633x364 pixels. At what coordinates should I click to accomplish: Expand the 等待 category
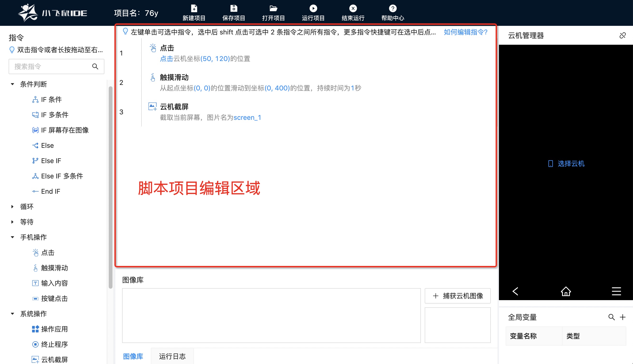pyautogui.click(x=12, y=222)
